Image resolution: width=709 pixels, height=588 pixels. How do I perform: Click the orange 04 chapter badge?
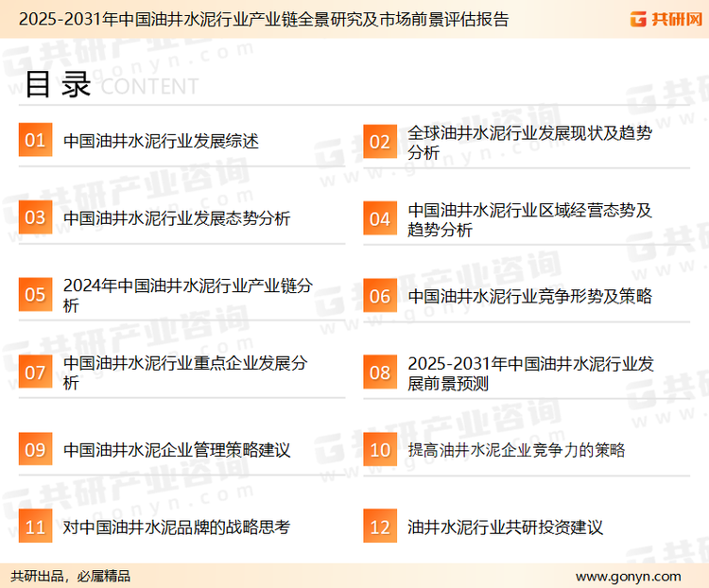[x=380, y=218]
